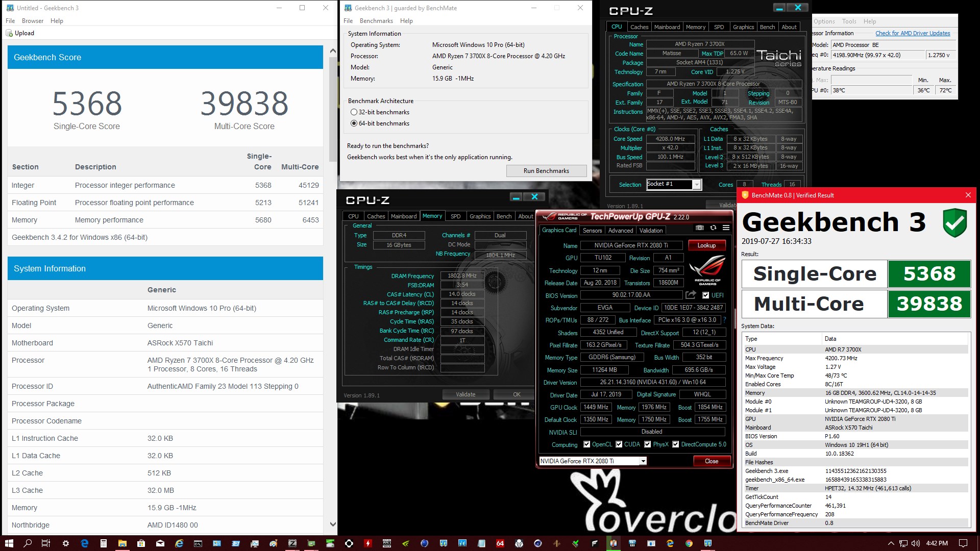Open the Socket #1 selection dropdown in CPU-Z
980x551 pixels.
pos(697,185)
